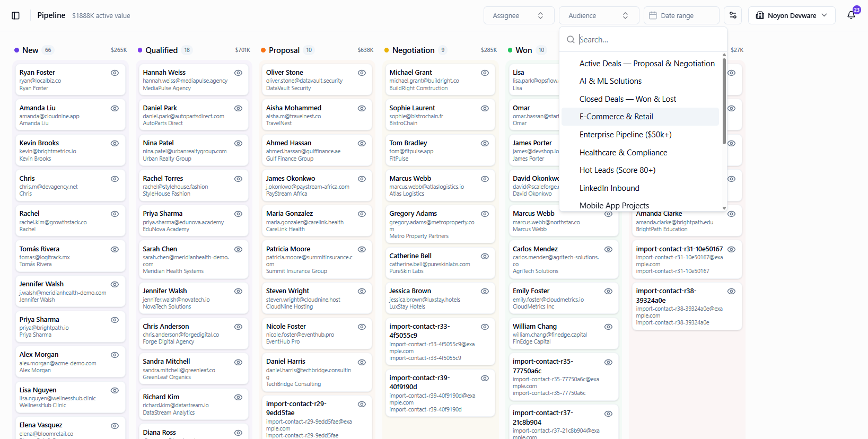This screenshot has width=868, height=439.
Task: Open Alex Morgan deal card
Action: [x=69, y=362]
